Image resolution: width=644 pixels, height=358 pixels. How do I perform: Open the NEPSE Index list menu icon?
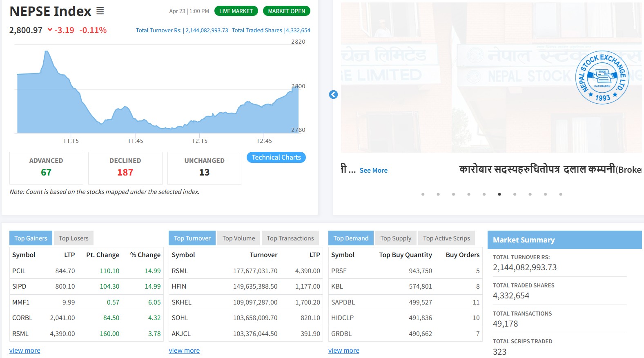100,11
